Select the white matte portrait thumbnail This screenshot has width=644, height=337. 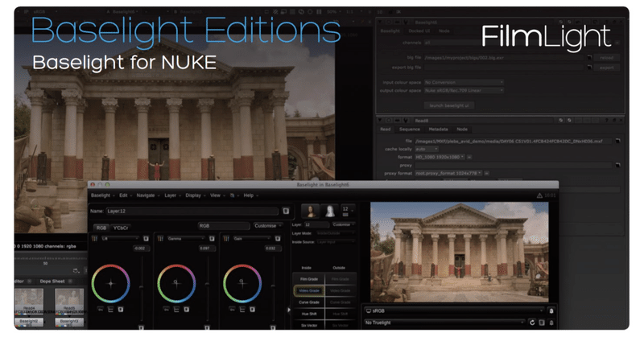coord(329,211)
